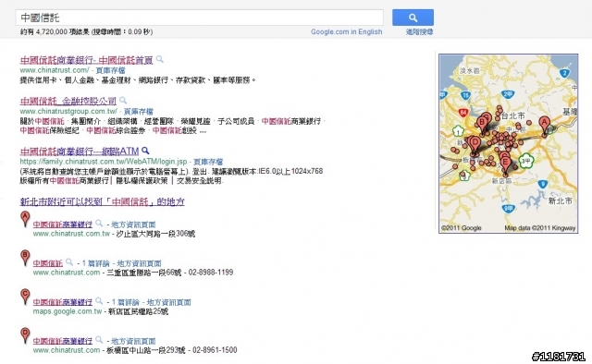Open the cached link for the WebATM login.jsp result
Screen dimensions: 592x364
click(x=208, y=162)
